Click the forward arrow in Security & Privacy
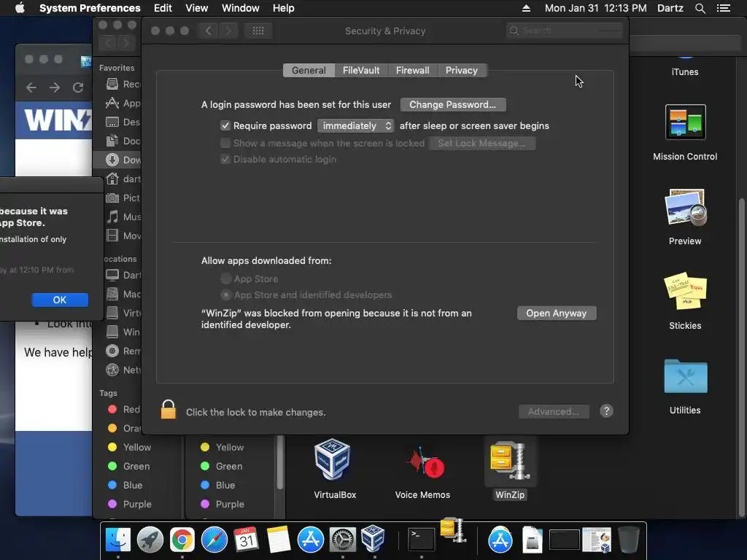Viewport: 747px width, 560px height. tap(228, 31)
